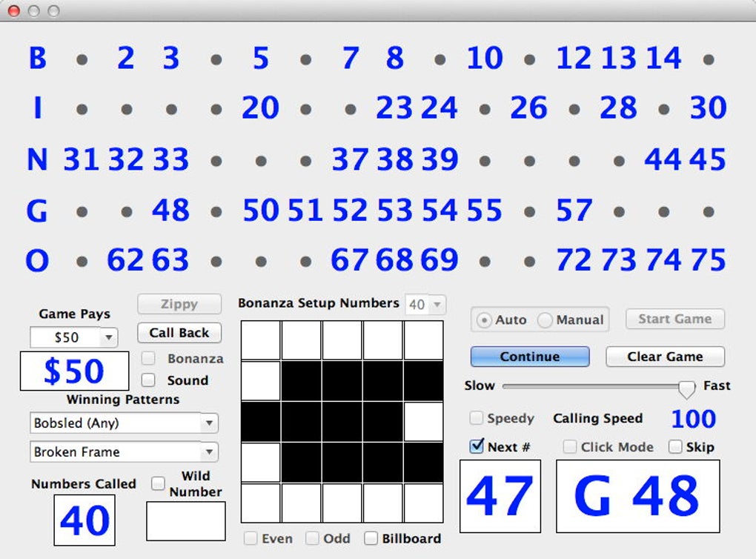The image size is (756, 559).
Task: Click the next number 47 display box
Action: [500, 496]
